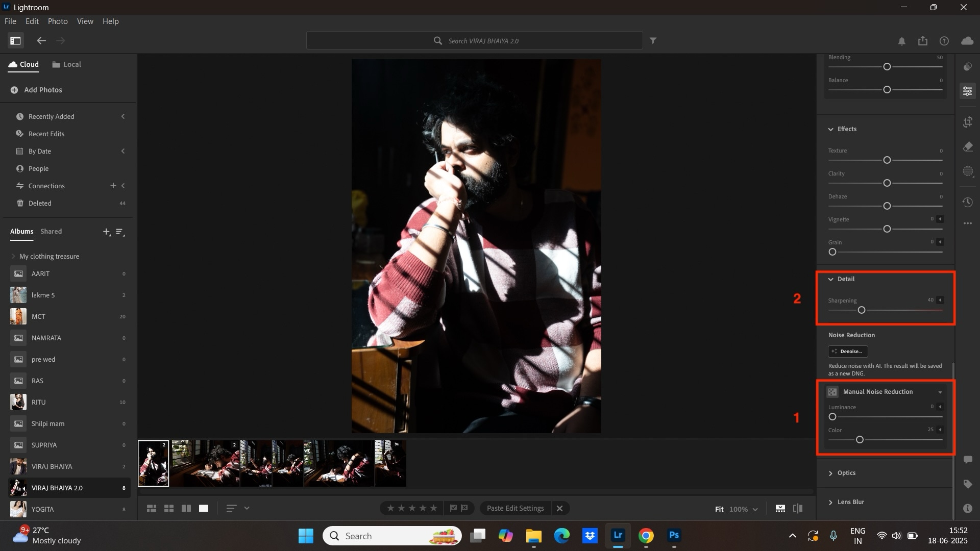
Task: Open the File menu
Action: 10,21
